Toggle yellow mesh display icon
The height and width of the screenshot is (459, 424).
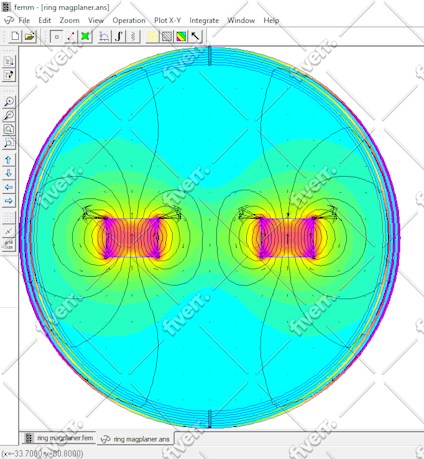coord(153,36)
